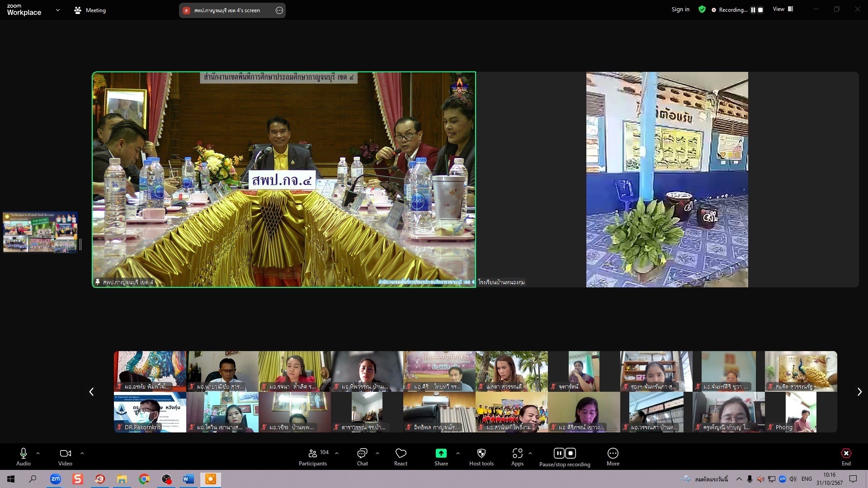This screenshot has height=488, width=868.
Task: Open the Chat panel
Action: [362, 457]
